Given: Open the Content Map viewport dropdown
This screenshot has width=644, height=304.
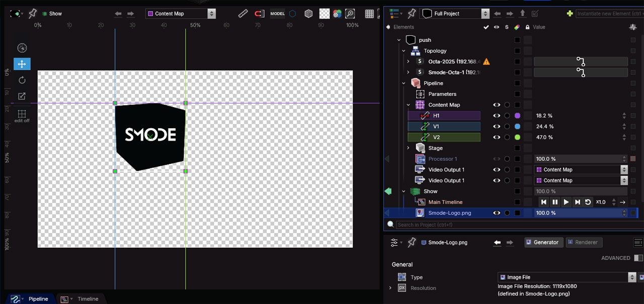Looking at the screenshot, I should coord(181,14).
